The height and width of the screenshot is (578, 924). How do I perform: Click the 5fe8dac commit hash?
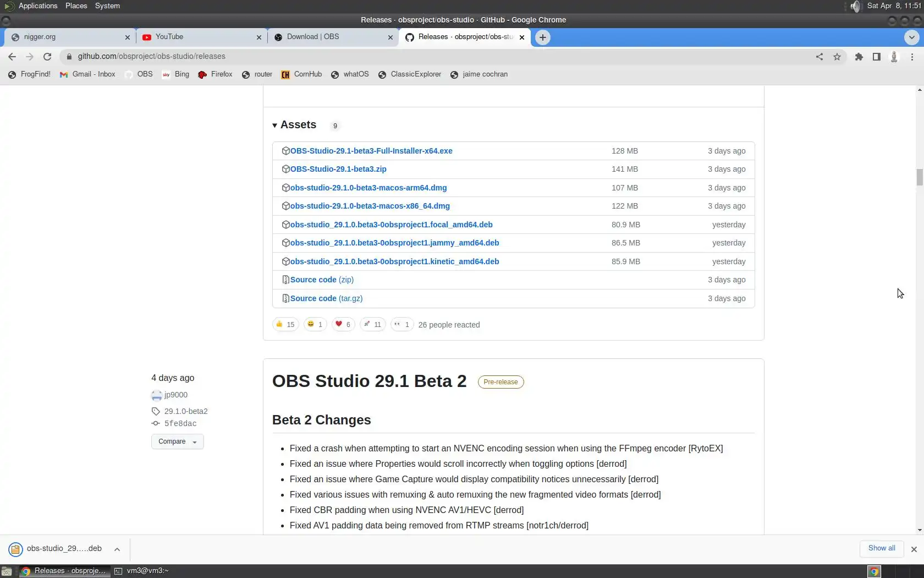coord(180,424)
